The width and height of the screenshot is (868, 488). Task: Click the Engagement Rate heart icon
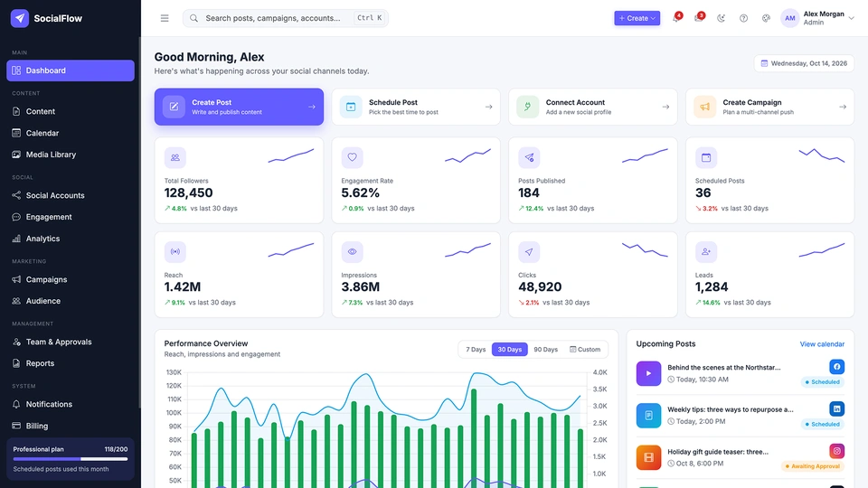[352, 157]
